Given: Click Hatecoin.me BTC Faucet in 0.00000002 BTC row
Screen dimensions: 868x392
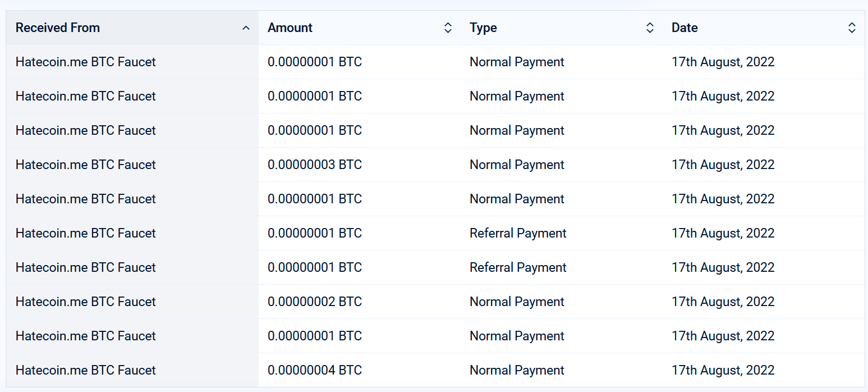Looking at the screenshot, I should 86,302.
